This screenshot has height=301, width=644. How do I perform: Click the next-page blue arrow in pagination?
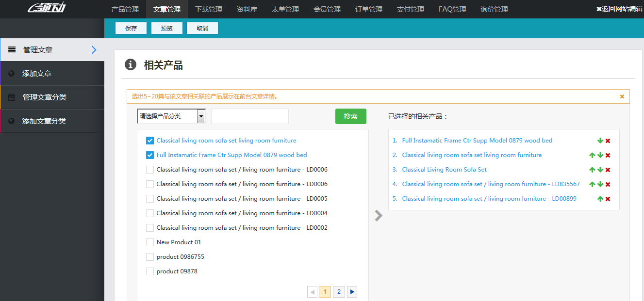(x=352, y=291)
